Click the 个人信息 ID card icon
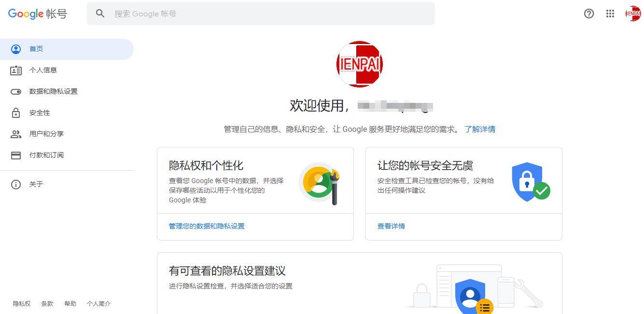644x314 pixels. pyautogui.click(x=16, y=70)
